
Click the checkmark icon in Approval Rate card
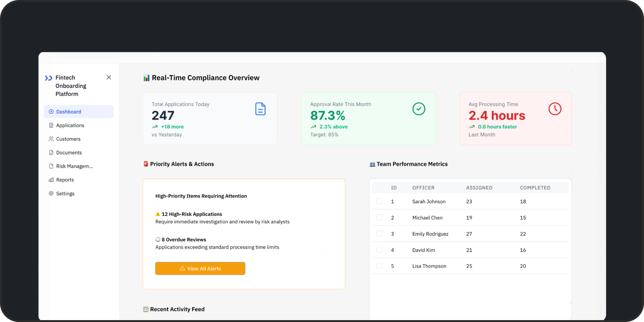(419, 109)
